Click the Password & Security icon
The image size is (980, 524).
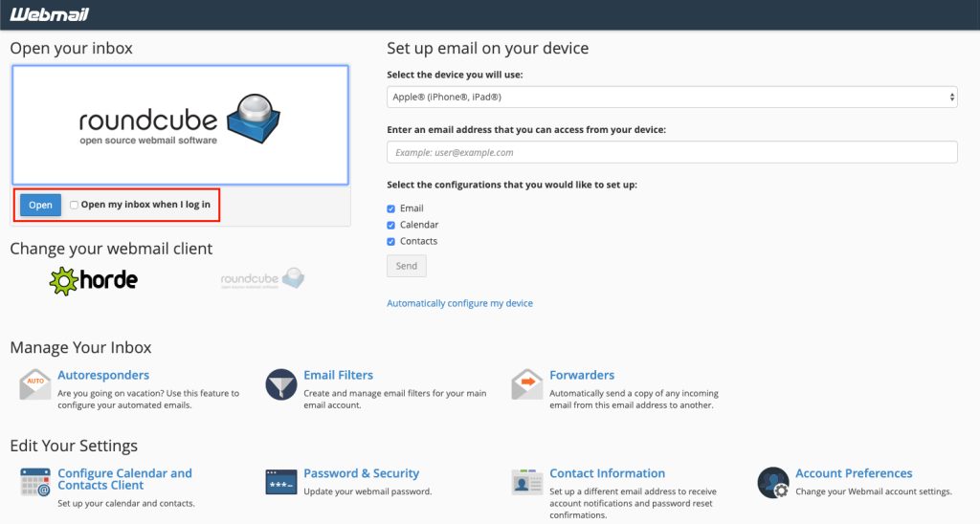point(281,482)
